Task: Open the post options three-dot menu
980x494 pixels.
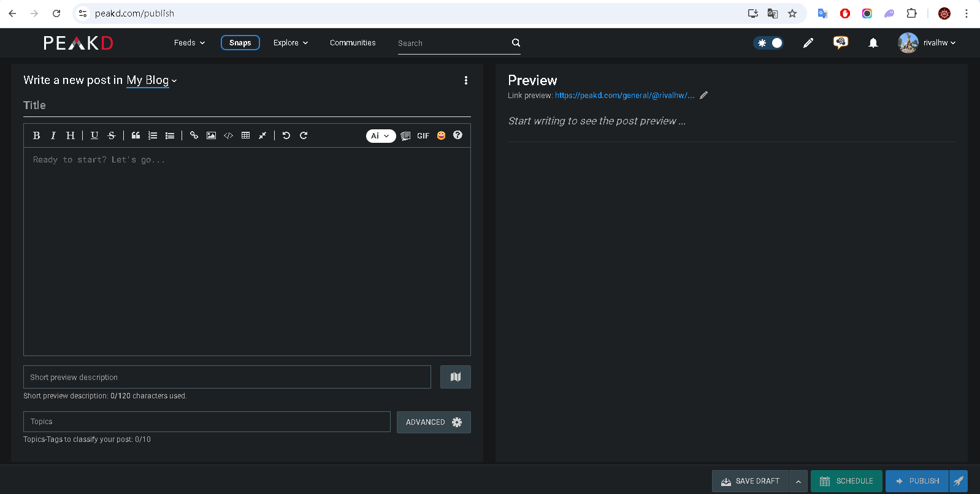Action: pos(466,80)
